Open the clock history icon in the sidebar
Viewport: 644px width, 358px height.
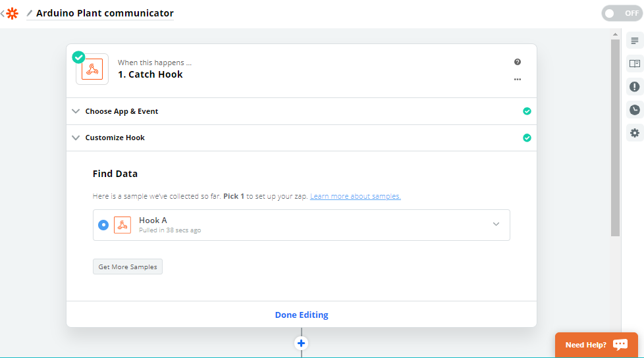[x=634, y=110]
